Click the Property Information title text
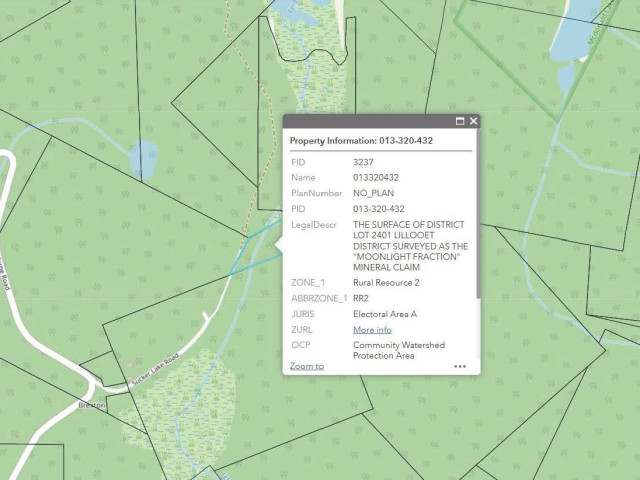This screenshot has width=640, height=480. (x=361, y=141)
